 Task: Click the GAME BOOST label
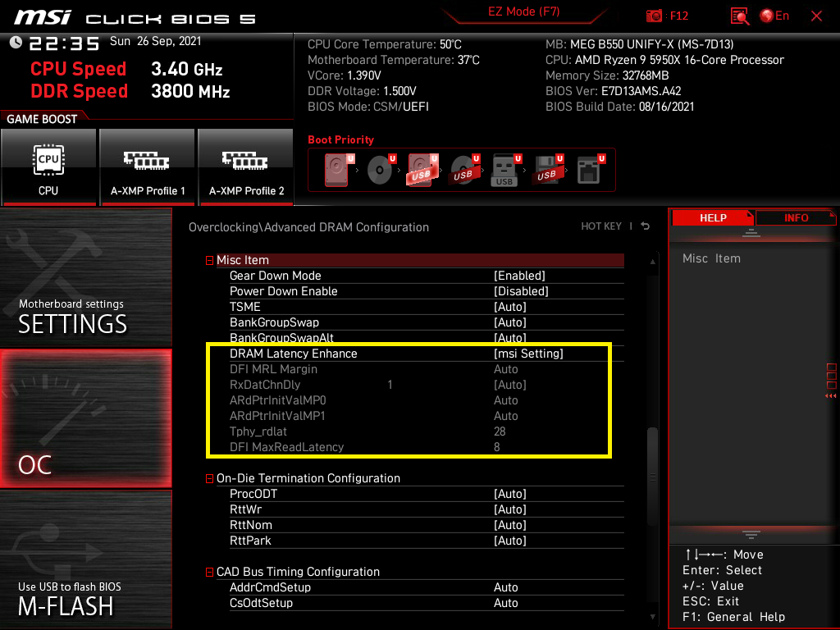pos(42,119)
